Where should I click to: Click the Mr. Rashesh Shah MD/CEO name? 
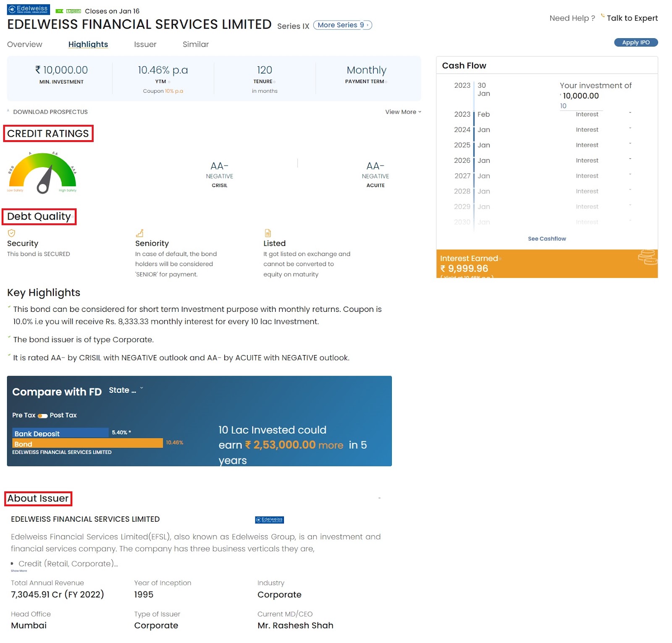tap(295, 625)
